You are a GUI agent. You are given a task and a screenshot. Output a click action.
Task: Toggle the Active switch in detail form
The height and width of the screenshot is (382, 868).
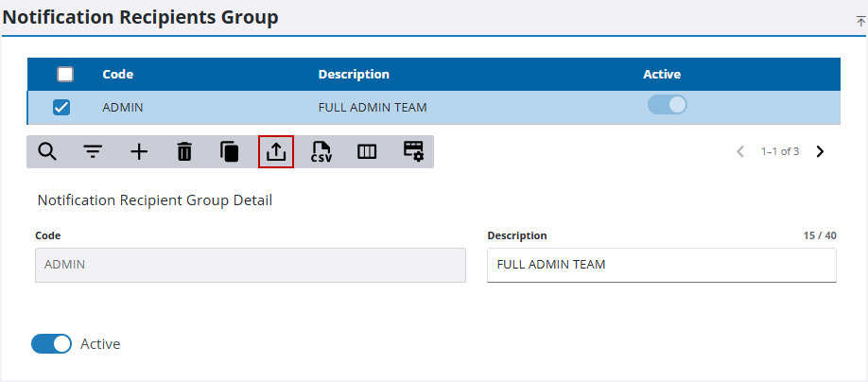(51, 344)
